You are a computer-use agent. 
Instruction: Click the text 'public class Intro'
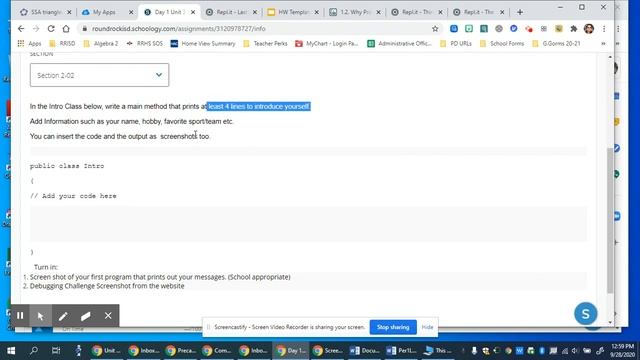[x=67, y=166]
